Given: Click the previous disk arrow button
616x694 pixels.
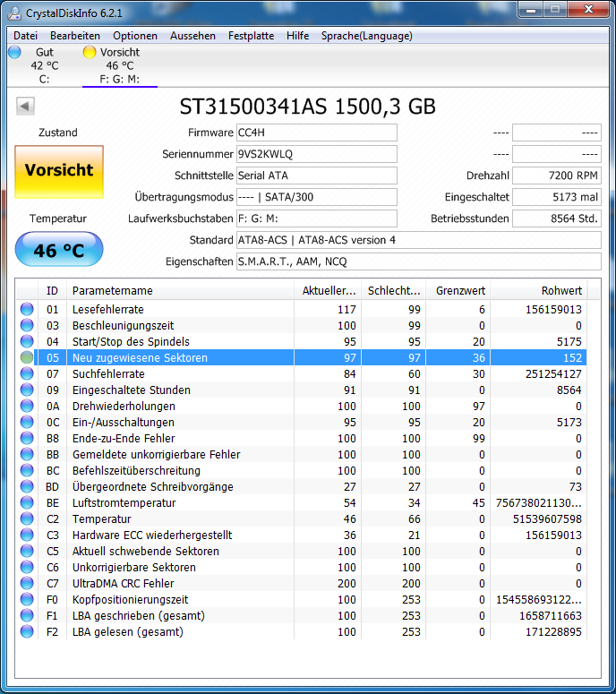Looking at the screenshot, I should click(25, 107).
